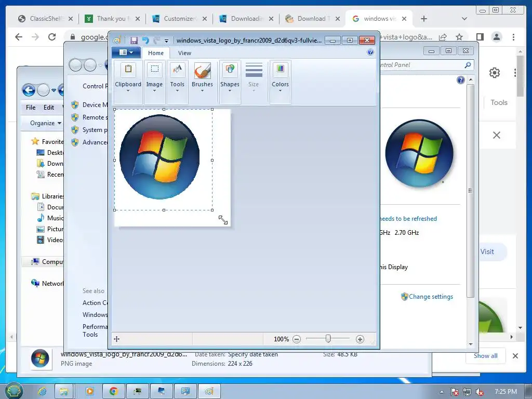This screenshot has width=532, height=399.
Task: Click the taskbar volume speaker icon
Action: point(480,392)
